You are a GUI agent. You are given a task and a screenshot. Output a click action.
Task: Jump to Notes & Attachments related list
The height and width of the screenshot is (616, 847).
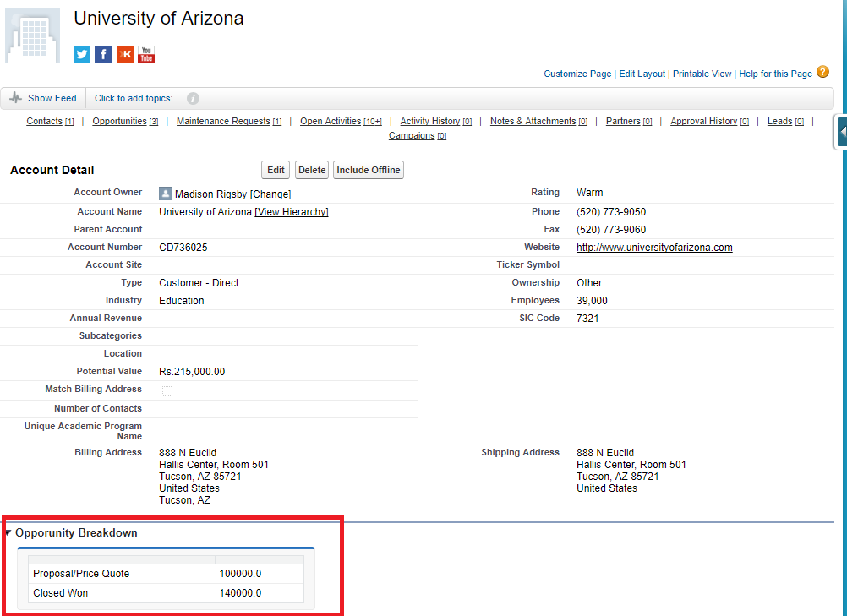coord(538,122)
